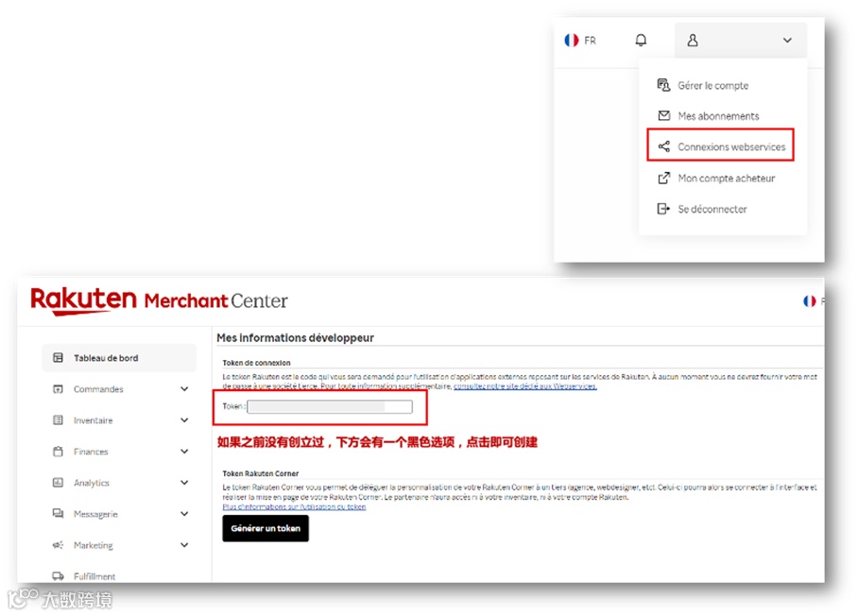This screenshot has height=616, width=858.
Task: Click the Rakuten Merchant Center logo
Action: pyautogui.click(x=159, y=300)
